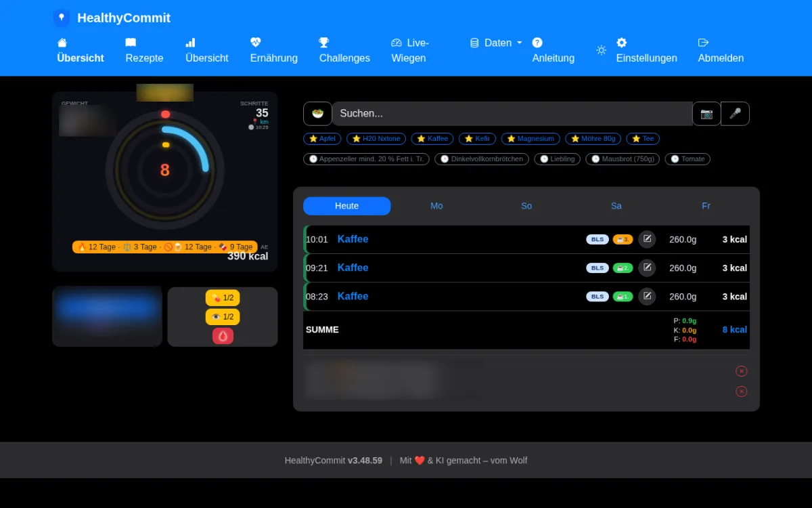Pick recent item Mausbrot (750g)
The height and width of the screenshot is (508, 812).
(623, 159)
